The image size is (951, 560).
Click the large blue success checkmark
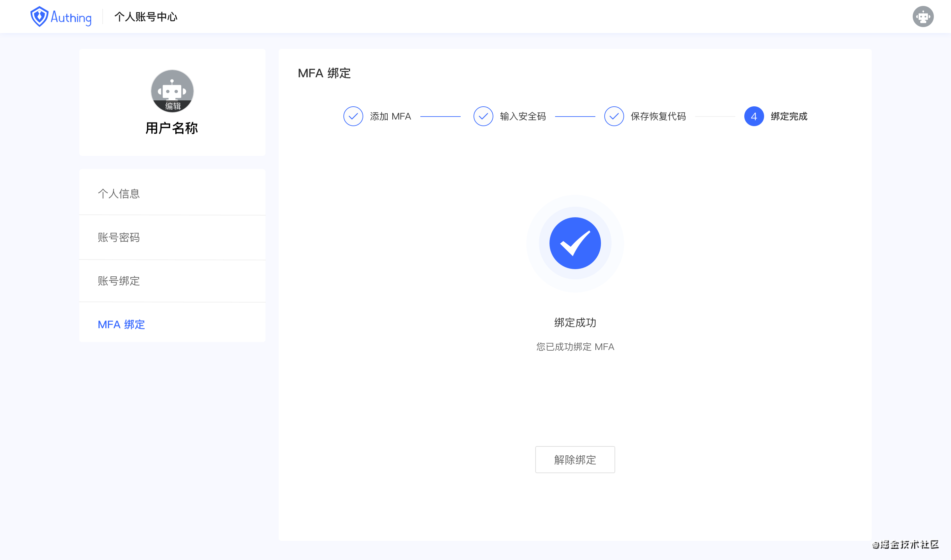tap(575, 243)
